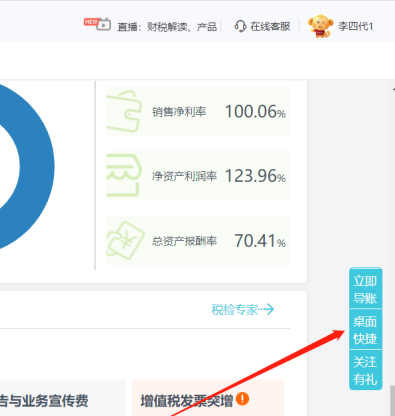Click the wallet icon beside 销售净利率
Viewport: 395px width, 416px height.
coord(124,111)
